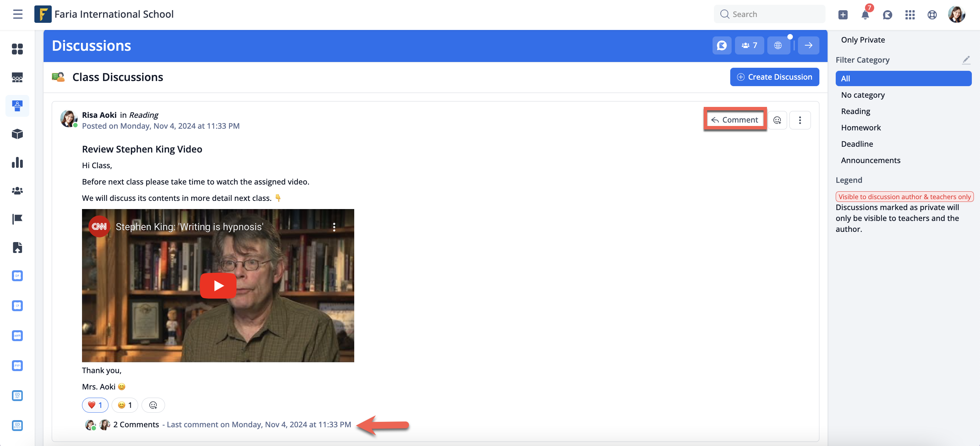
Task: Open the ED INT icon in the sidebar
Action: point(17,396)
